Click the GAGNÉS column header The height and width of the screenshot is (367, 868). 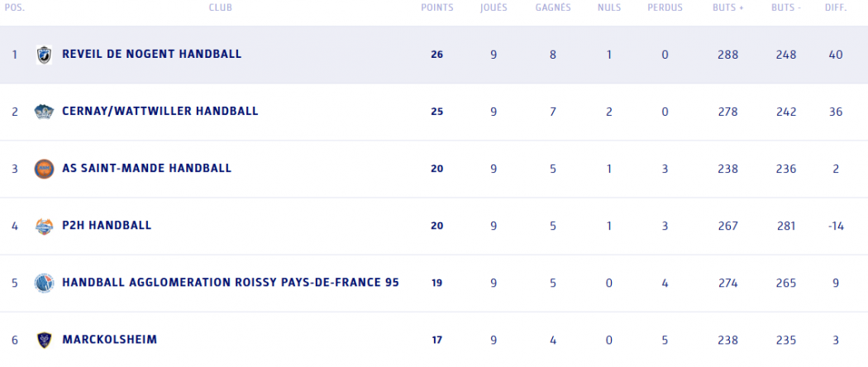(552, 8)
